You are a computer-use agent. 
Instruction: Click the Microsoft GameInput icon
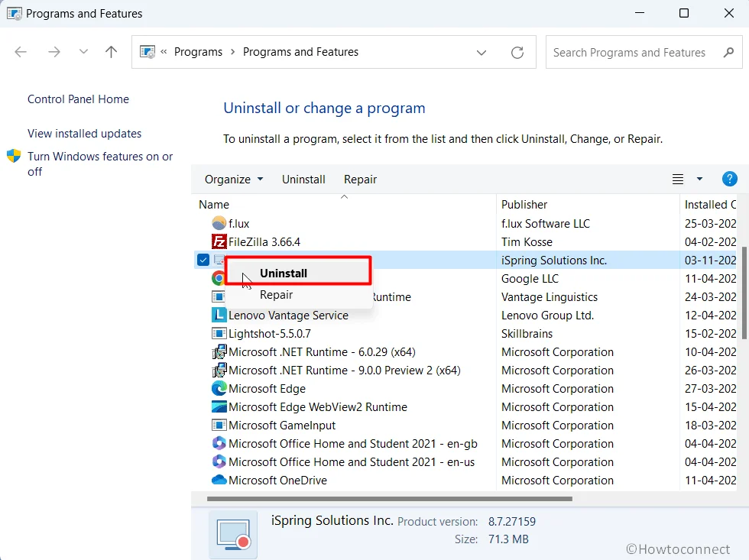[219, 425]
